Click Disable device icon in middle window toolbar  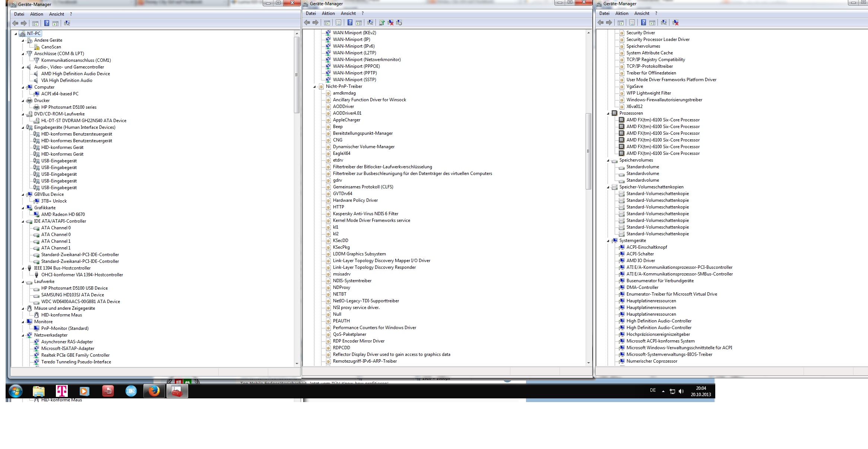(x=399, y=22)
